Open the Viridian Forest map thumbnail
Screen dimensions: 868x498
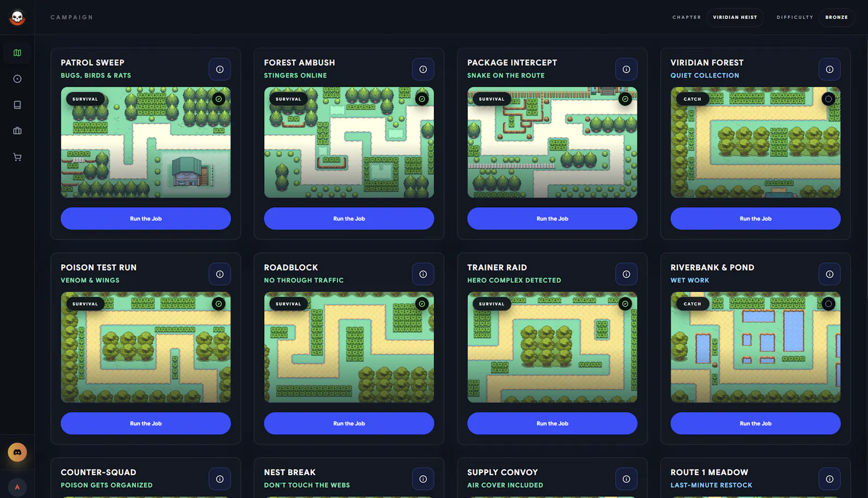756,143
